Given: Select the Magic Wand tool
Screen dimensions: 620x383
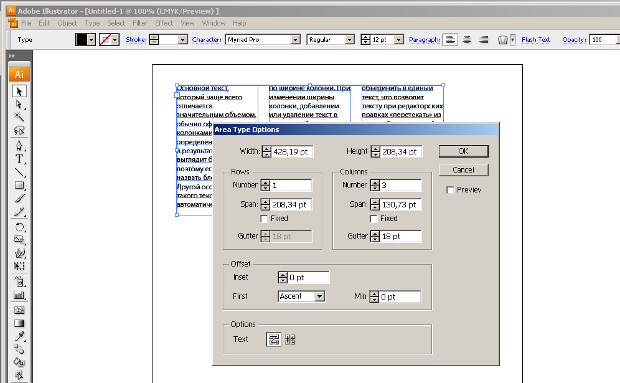Looking at the screenshot, I should point(19,117).
